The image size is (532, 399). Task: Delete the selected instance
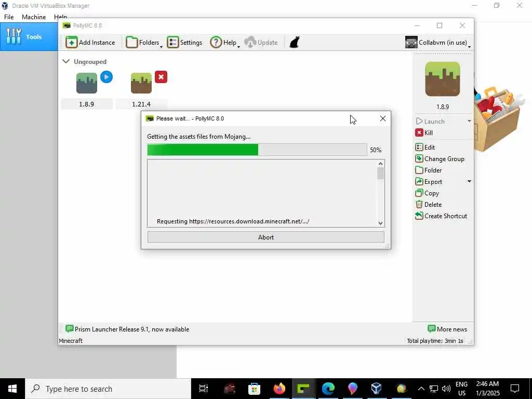tap(429, 205)
